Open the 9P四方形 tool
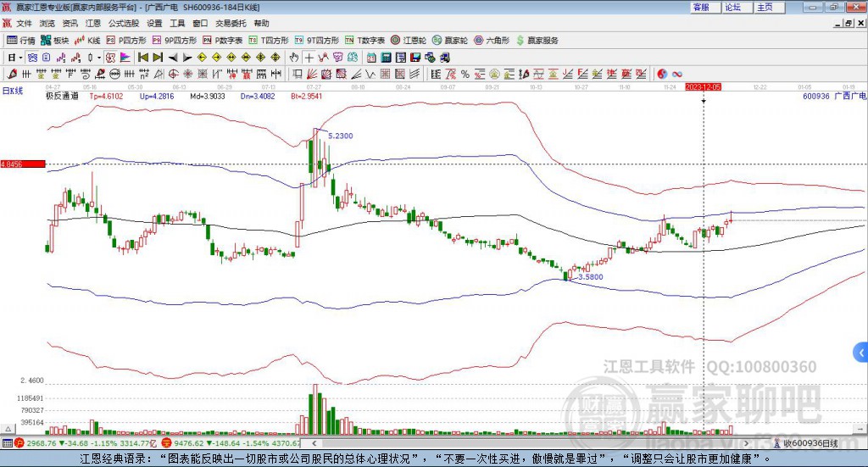The height and width of the screenshot is (467, 868). (x=174, y=41)
